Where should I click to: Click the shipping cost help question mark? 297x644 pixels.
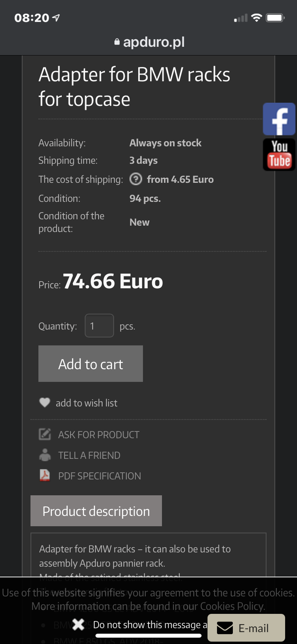point(136,179)
